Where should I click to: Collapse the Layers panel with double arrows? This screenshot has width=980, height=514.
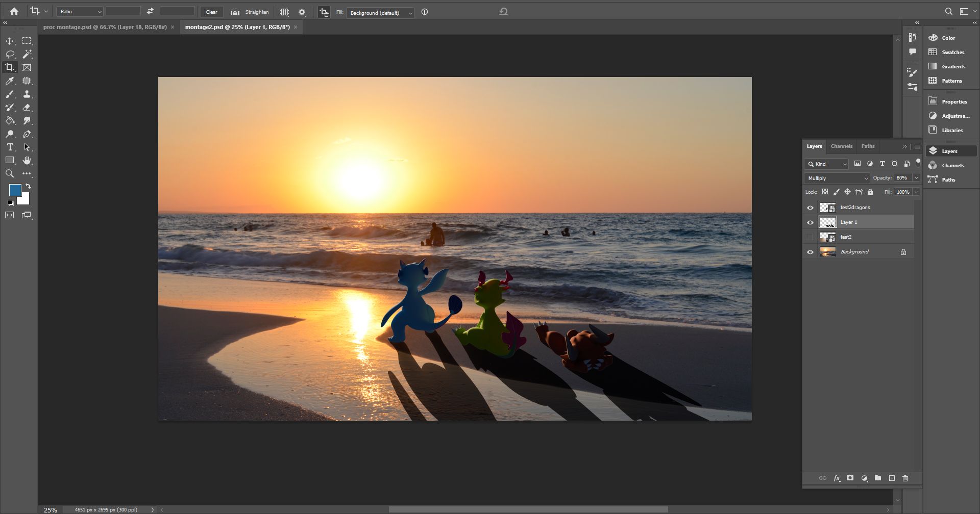904,146
